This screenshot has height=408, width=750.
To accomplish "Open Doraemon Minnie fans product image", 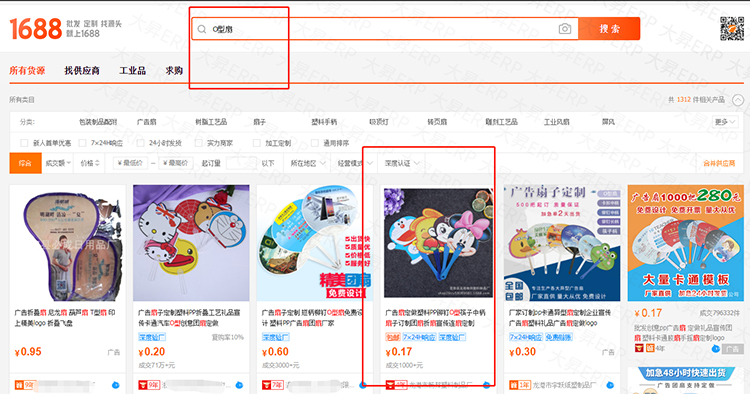I will coord(438,243).
